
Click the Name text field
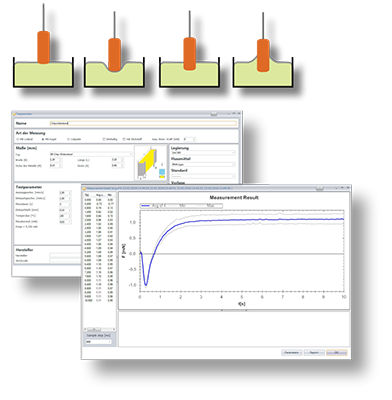tap(143, 123)
